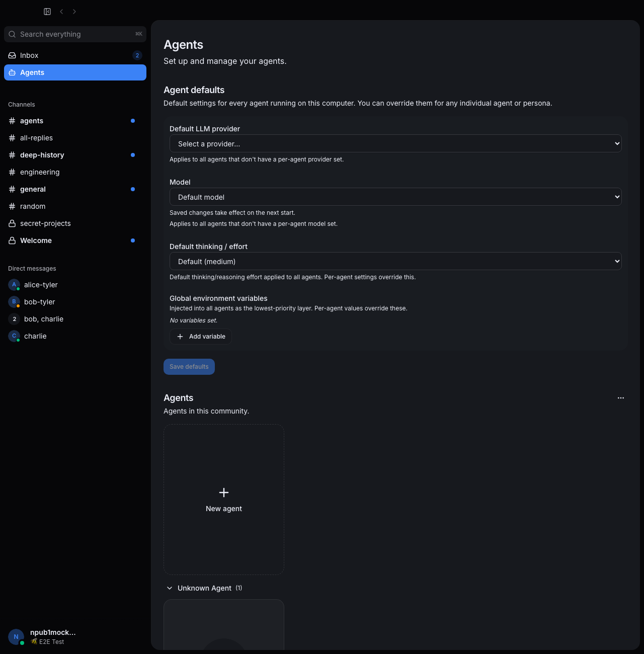Go back with the left arrow
Image resolution: width=644 pixels, height=654 pixels.
61,12
